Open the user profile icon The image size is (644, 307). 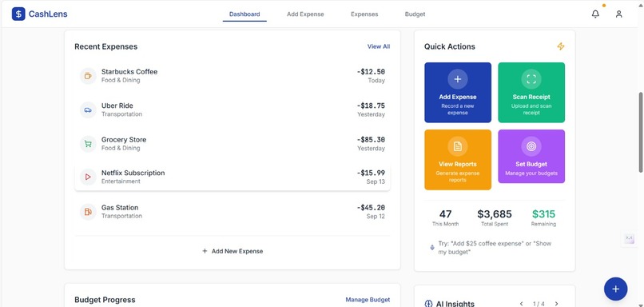click(618, 14)
